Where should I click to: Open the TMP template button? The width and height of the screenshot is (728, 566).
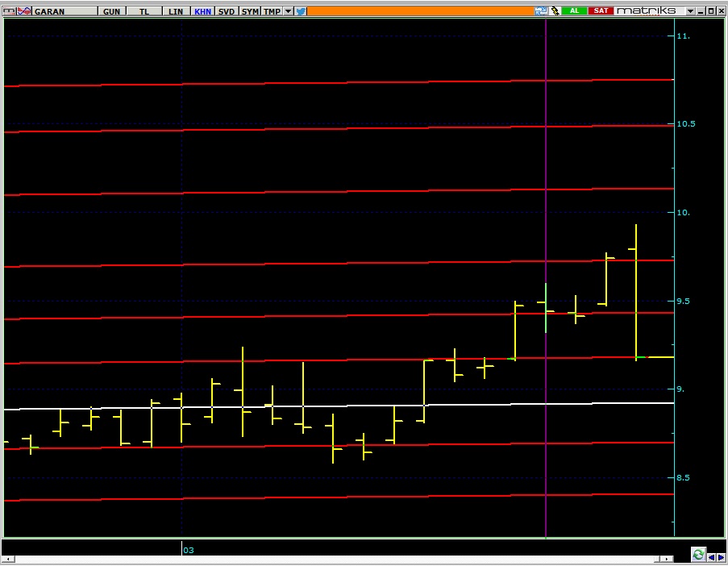coord(272,11)
